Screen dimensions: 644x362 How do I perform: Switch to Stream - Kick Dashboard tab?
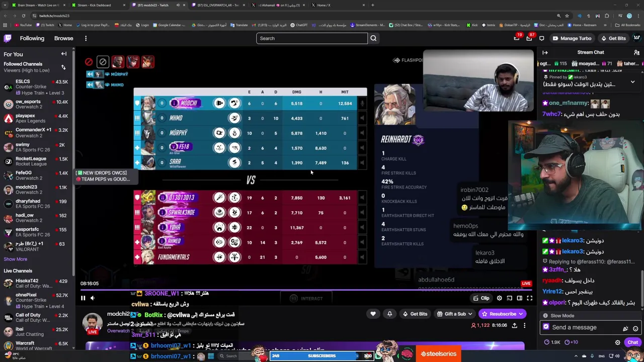coord(99,5)
